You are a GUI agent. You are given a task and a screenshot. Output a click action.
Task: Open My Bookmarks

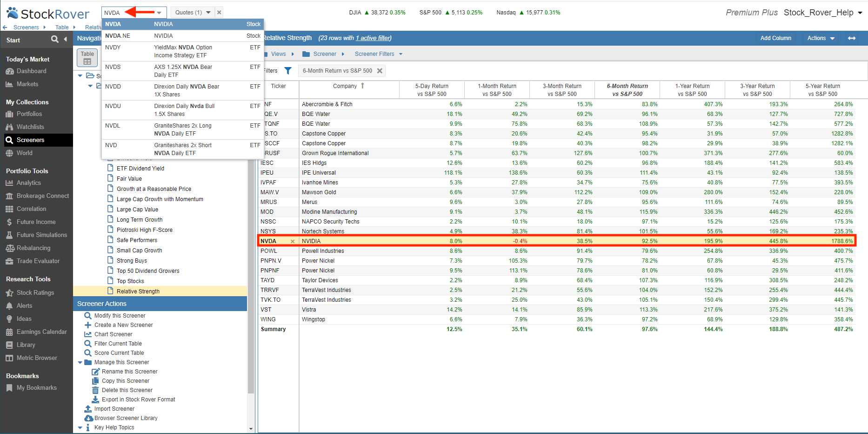(x=36, y=388)
